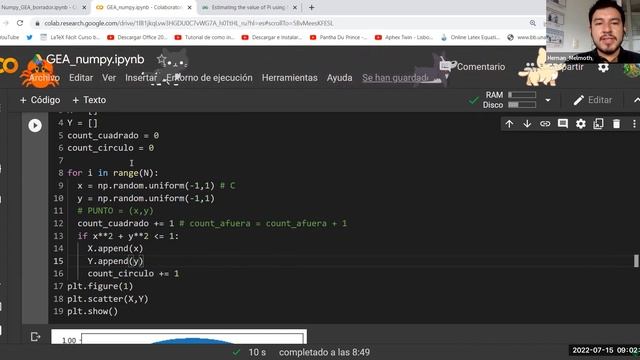This screenshot has height=360, width=640.
Task: Click code line 'for i in range(N):'
Action: [113, 173]
